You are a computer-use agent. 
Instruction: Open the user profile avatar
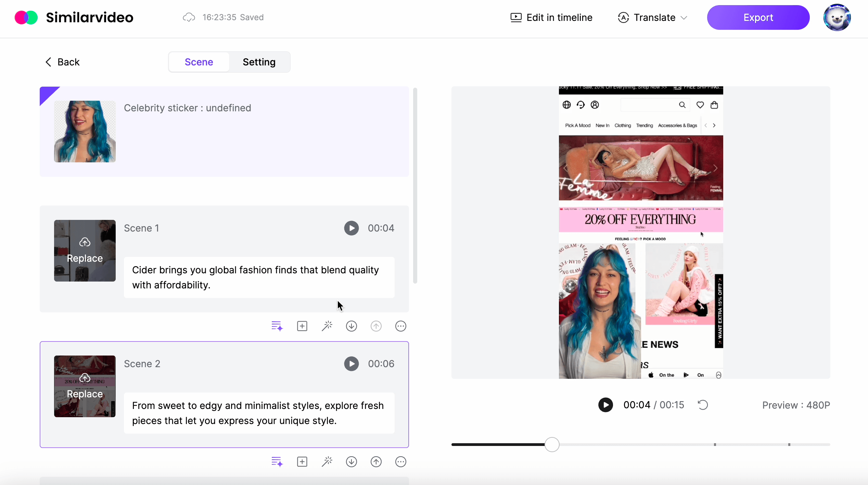click(x=837, y=17)
